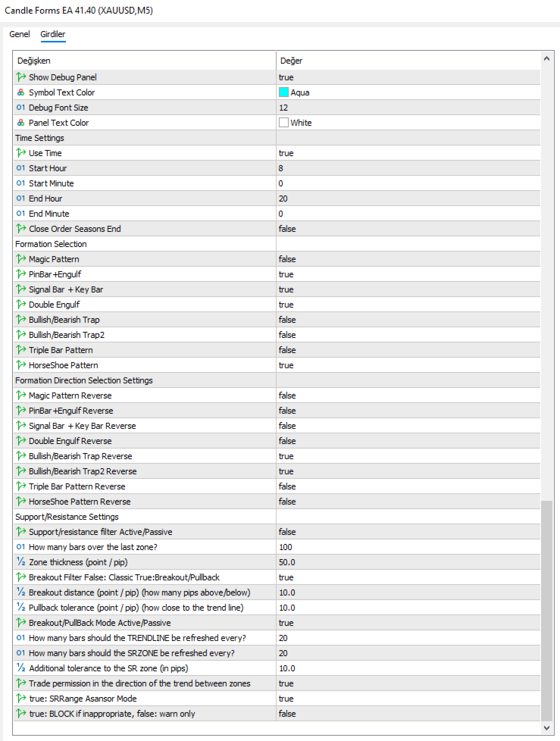Screen dimensions: 560x741
Task: Click the Debug Font Size integer icon
Action: (20, 108)
